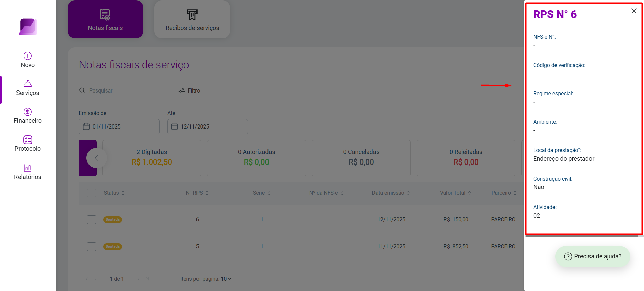Image resolution: width=644 pixels, height=291 pixels.
Task: Open the Novo plus icon
Action: 28,56
